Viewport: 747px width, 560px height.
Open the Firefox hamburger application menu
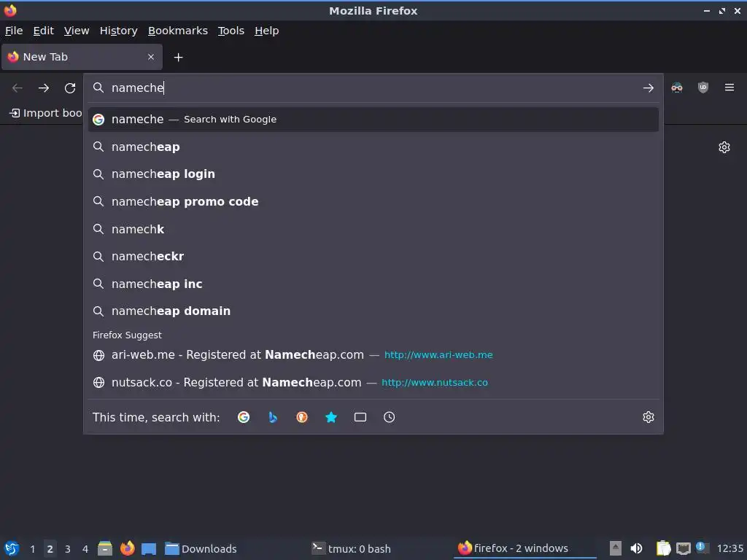coord(729,87)
